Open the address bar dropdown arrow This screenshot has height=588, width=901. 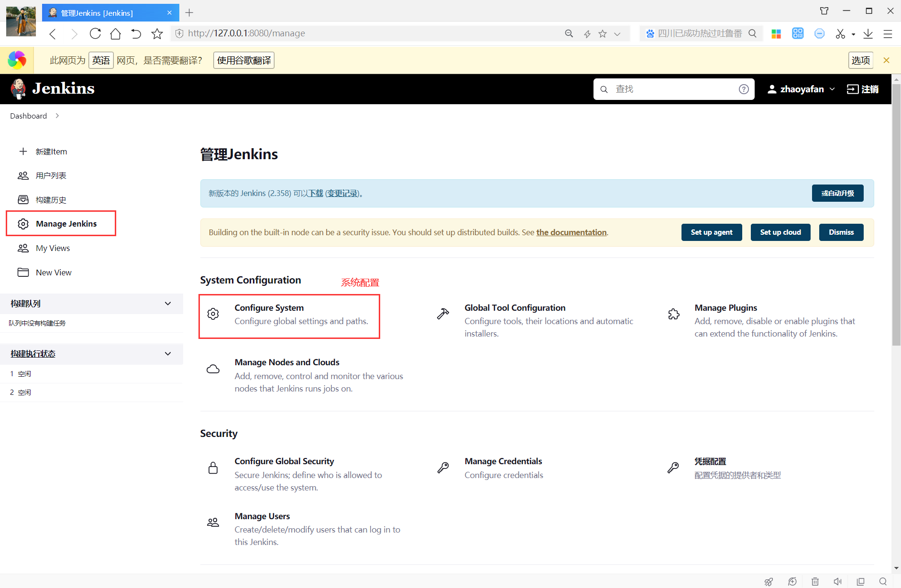(617, 33)
